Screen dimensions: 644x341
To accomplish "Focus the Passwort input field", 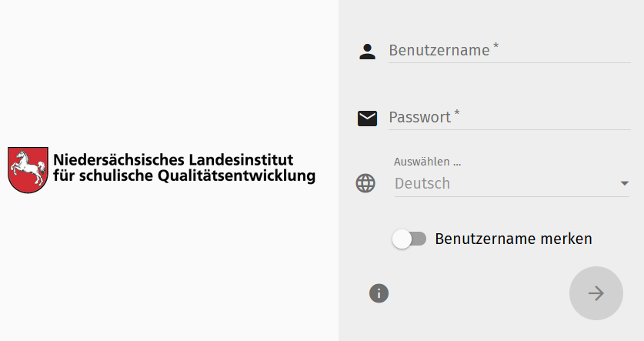I will pos(509,118).
